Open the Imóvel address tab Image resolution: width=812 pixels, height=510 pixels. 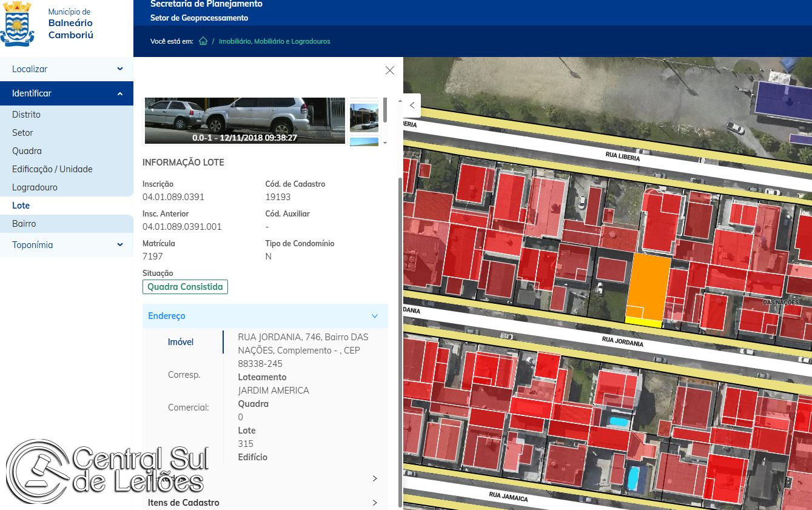181,342
